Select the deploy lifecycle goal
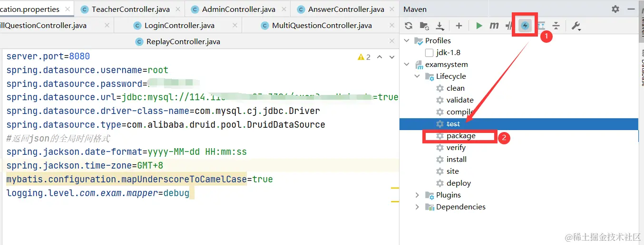The height and width of the screenshot is (245, 644). pyautogui.click(x=459, y=183)
